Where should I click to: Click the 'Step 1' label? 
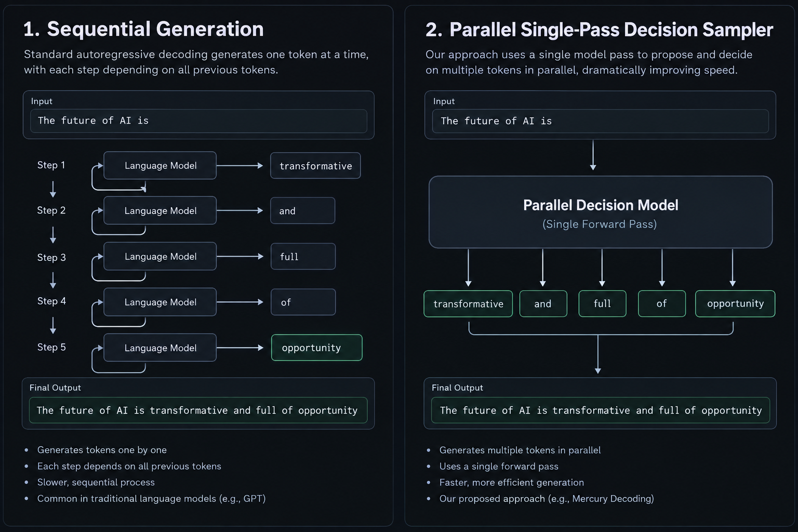51,165
